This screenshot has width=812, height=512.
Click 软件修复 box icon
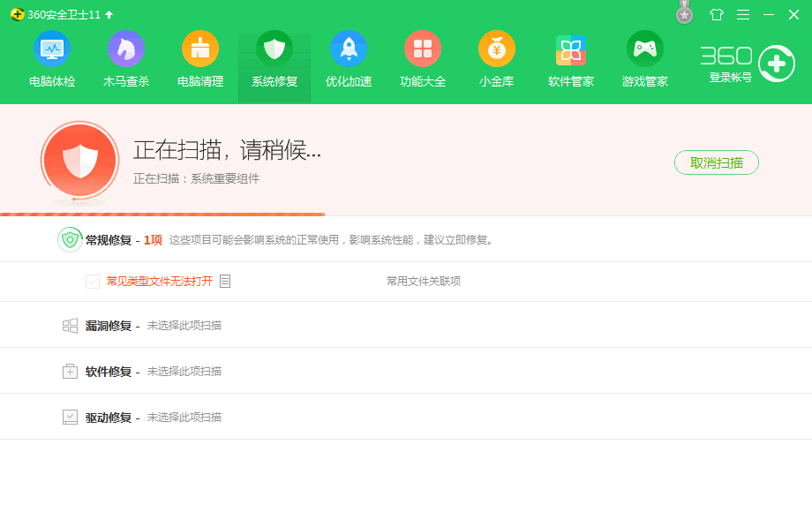click(70, 371)
